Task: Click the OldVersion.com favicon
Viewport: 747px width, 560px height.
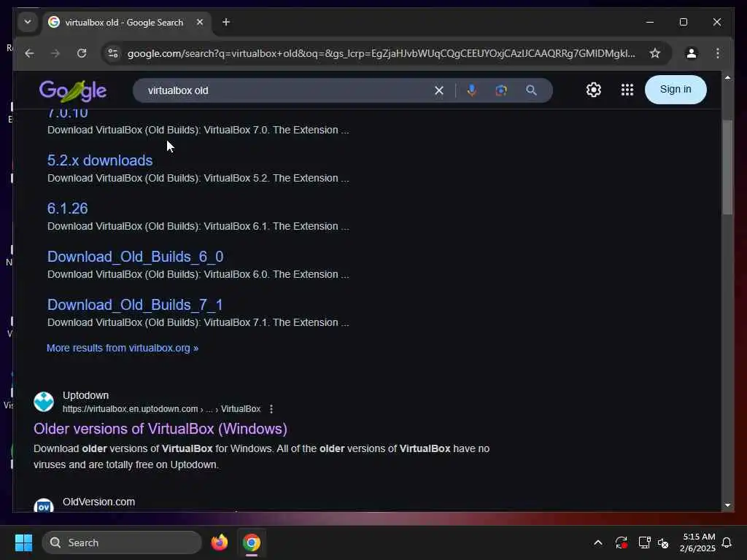Action: point(44,506)
